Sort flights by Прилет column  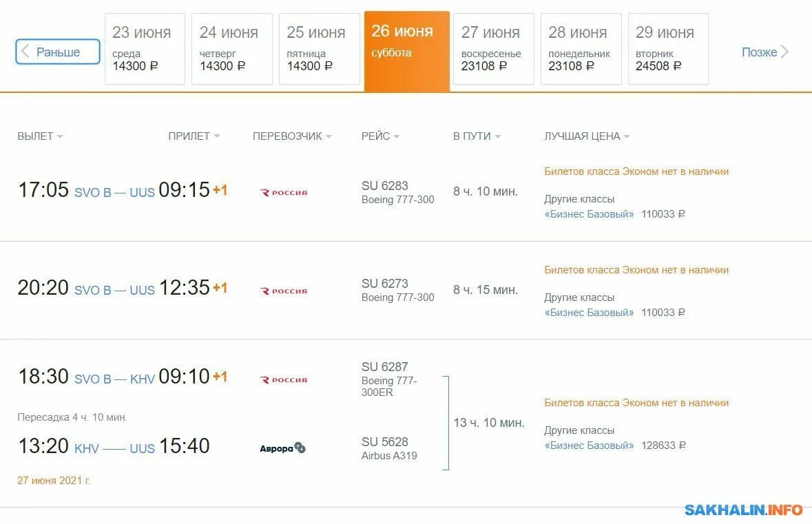coord(194,136)
